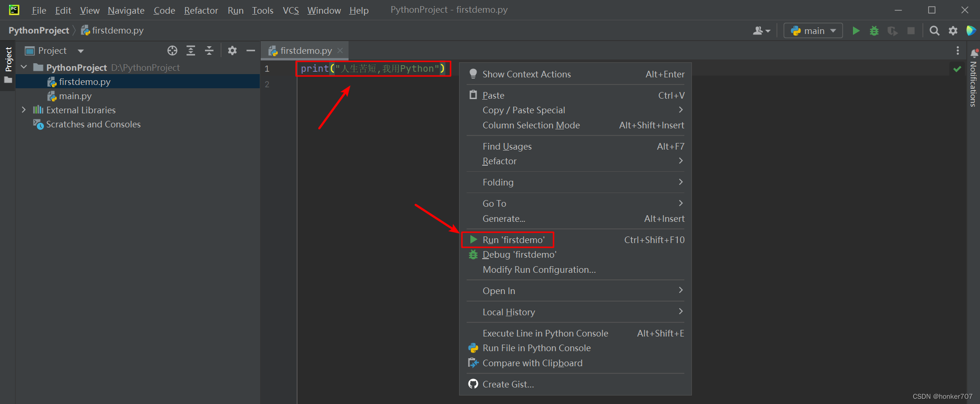Click Select Opened File target icon
Viewport: 980px width, 404px height.
172,50
